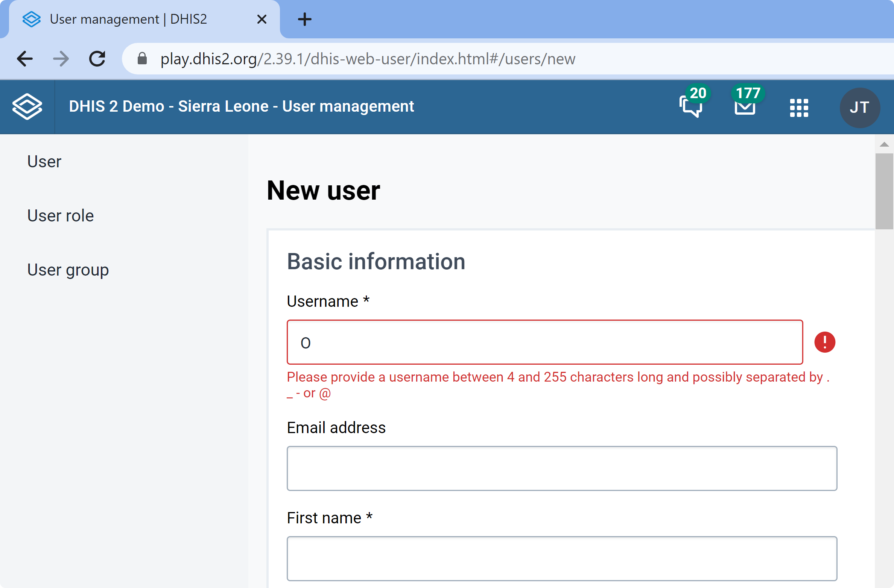Click the red username error icon

825,342
